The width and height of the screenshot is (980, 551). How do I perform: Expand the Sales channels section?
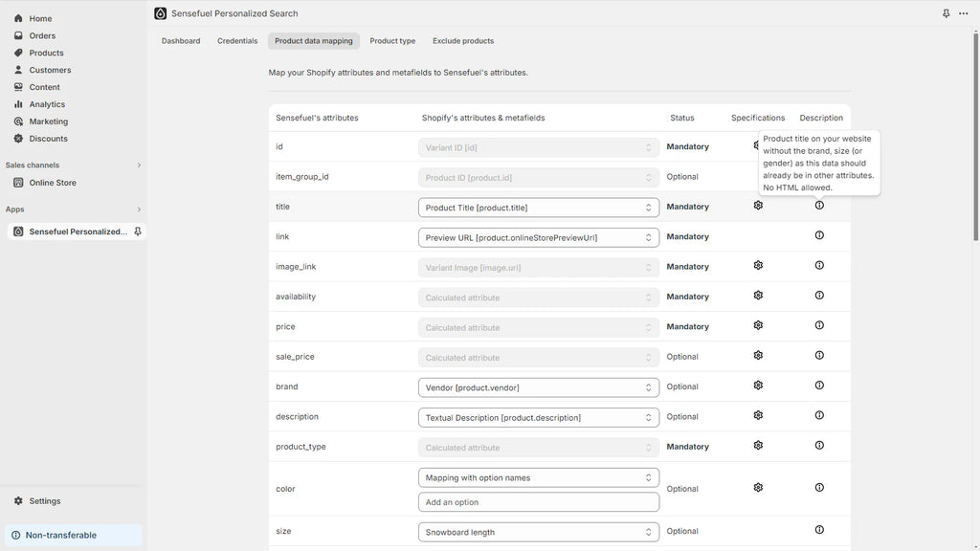(x=139, y=165)
